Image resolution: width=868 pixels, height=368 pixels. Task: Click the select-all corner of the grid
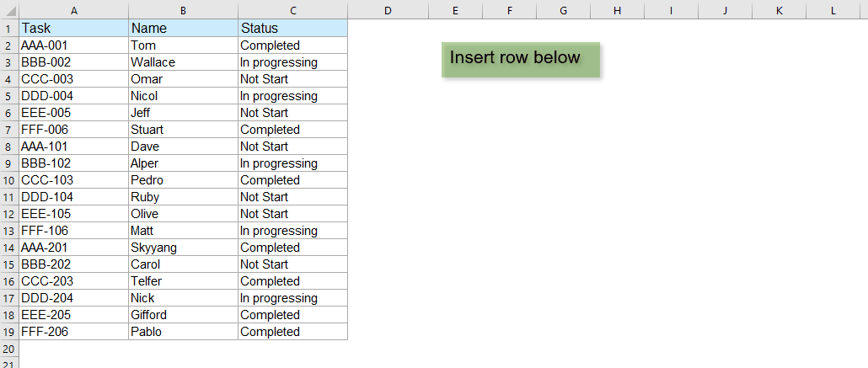coord(9,10)
